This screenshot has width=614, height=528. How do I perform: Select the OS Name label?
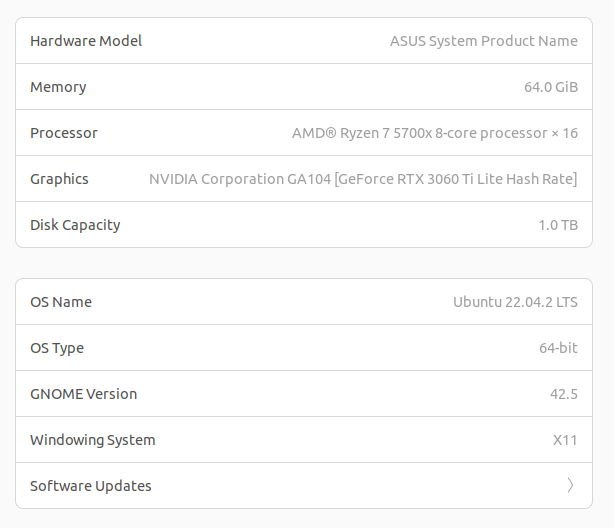(x=61, y=302)
